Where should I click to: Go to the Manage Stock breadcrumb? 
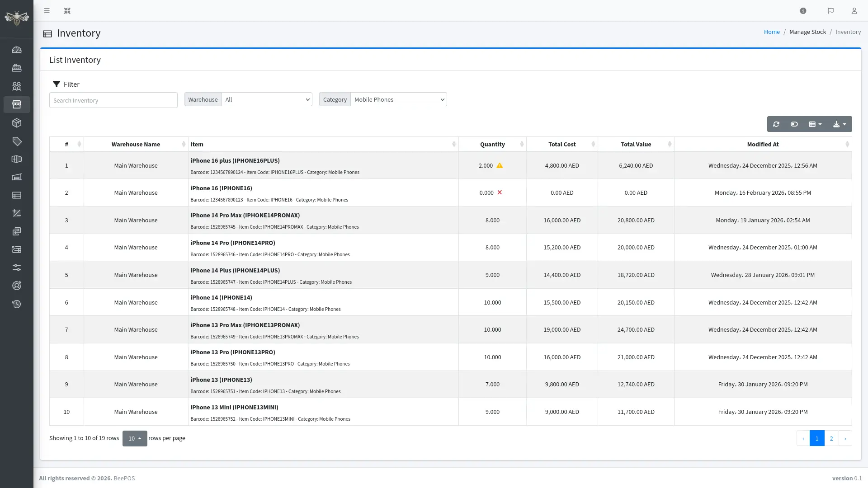click(x=807, y=32)
